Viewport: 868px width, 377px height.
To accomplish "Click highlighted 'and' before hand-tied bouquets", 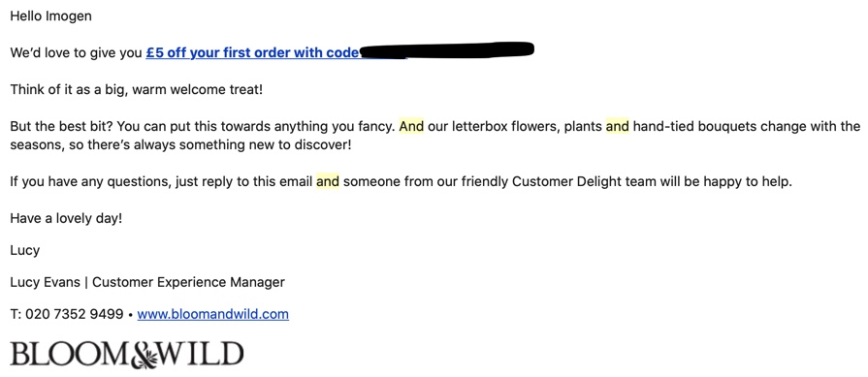I will (617, 127).
